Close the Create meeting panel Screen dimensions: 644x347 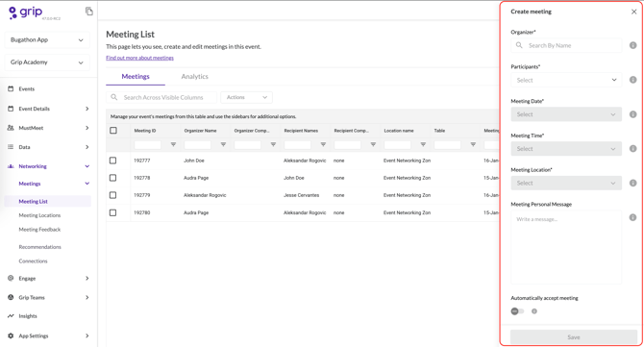coord(633,12)
